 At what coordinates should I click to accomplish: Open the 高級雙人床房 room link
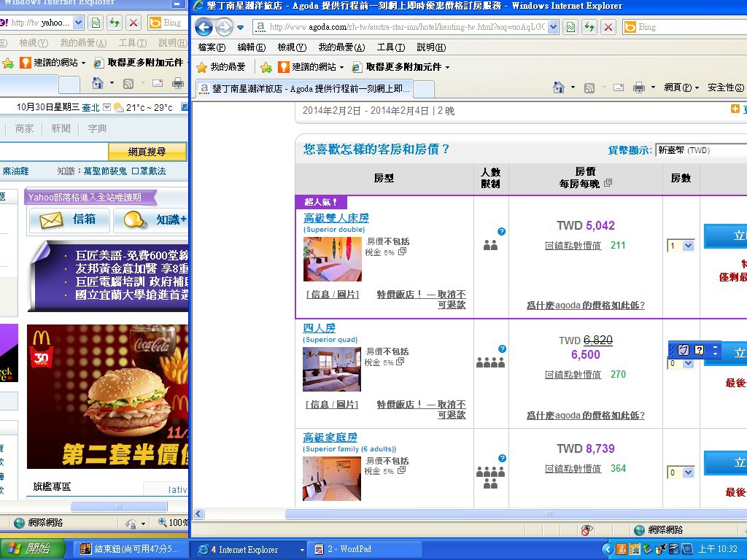coord(336,218)
